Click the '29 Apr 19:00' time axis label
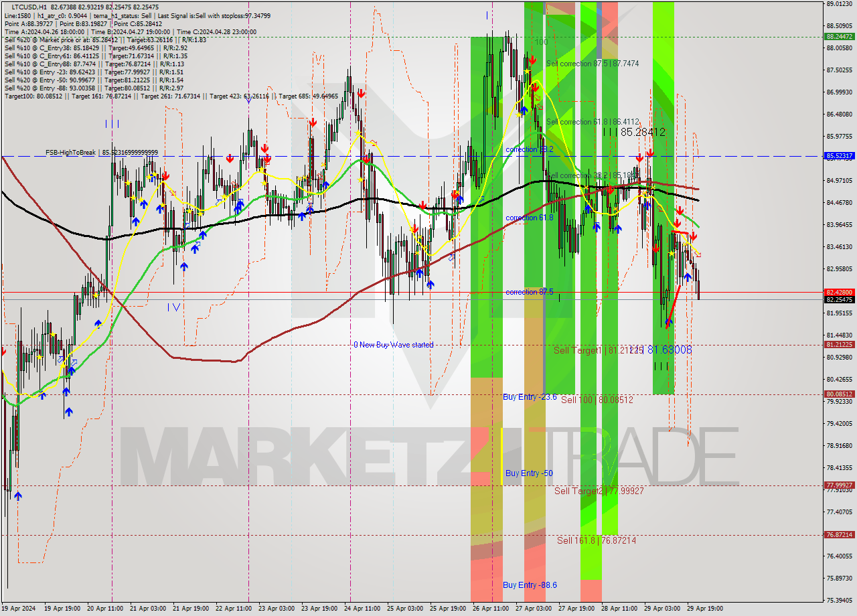The image size is (857, 616). coord(705,609)
